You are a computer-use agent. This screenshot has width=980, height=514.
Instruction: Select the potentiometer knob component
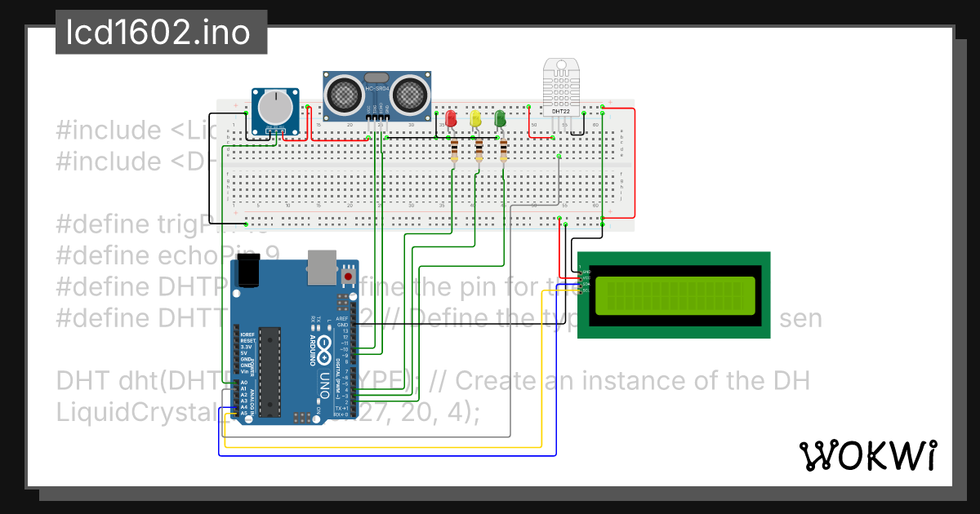pyautogui.click(x=275, y=109)
